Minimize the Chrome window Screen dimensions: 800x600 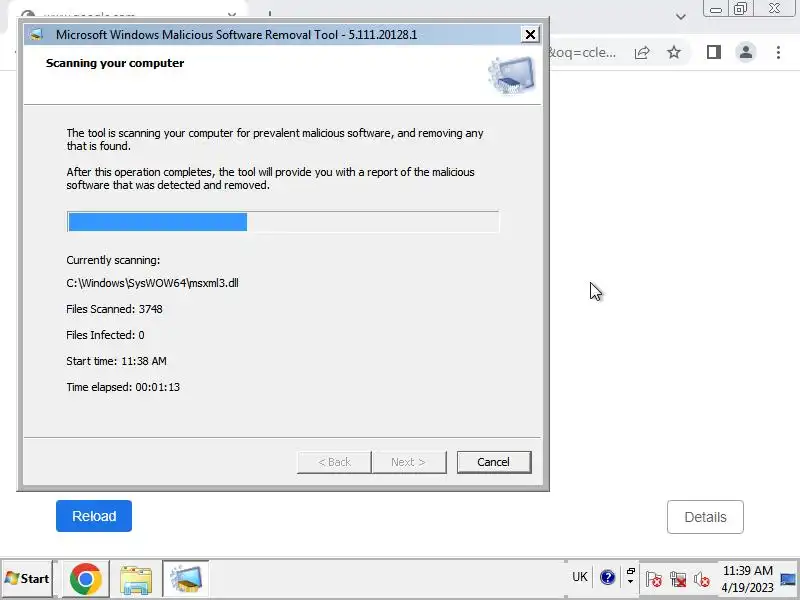pos(716,9)
